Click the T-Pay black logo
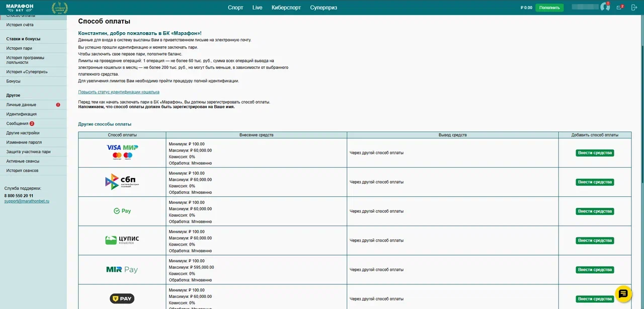The height and width of the screenshot is (309, 644). click(x=122, y=299)
